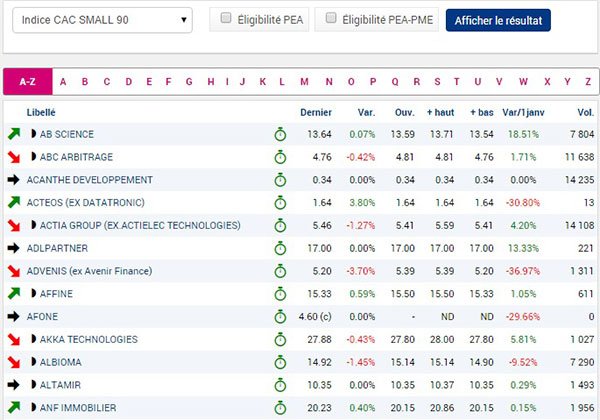Image resolution: width=600 pixels, height=420 pixels.
Task: Click the stopwatch icon for ABC ARBITRAGE
Action: pos(280,157)
